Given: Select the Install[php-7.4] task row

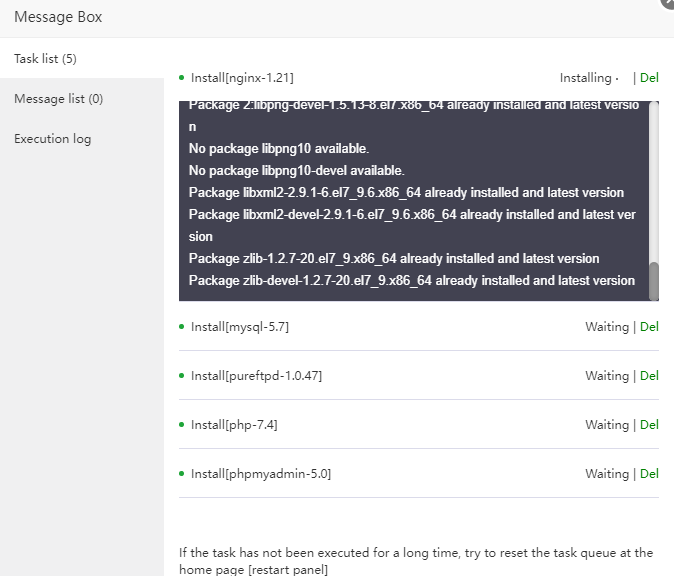Looking at the screenshot, I should [419, 425].
